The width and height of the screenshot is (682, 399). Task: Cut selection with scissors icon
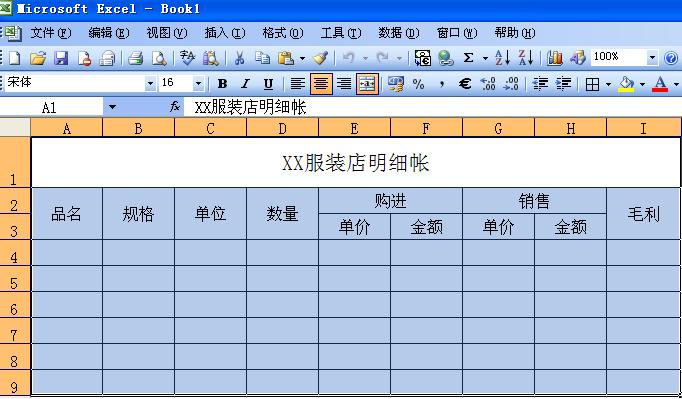point(239,58)
